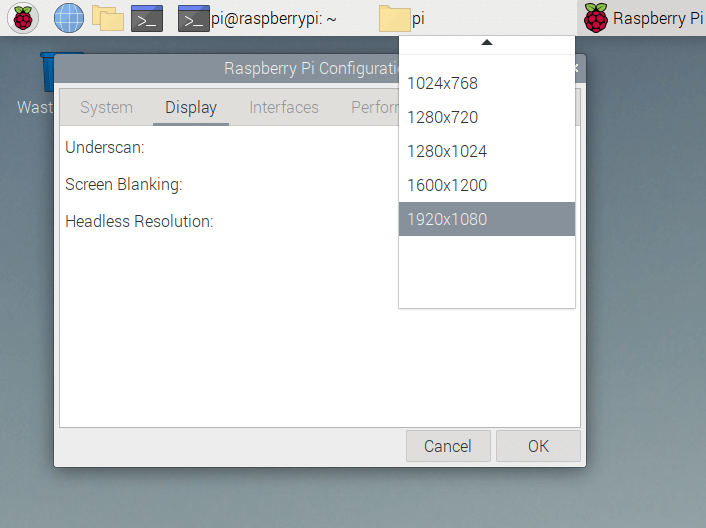Switch to the pi@raspberrypi terminal window

[258, 18]
